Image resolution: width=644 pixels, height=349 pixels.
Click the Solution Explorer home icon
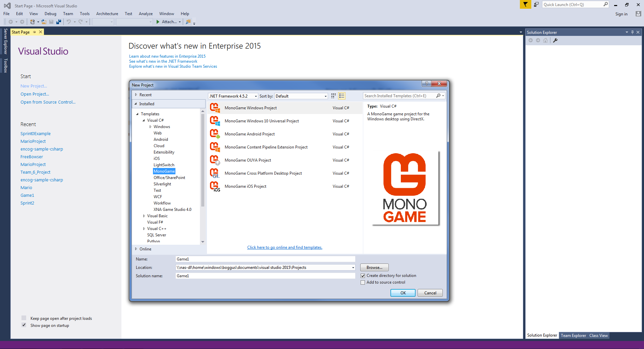545,40
